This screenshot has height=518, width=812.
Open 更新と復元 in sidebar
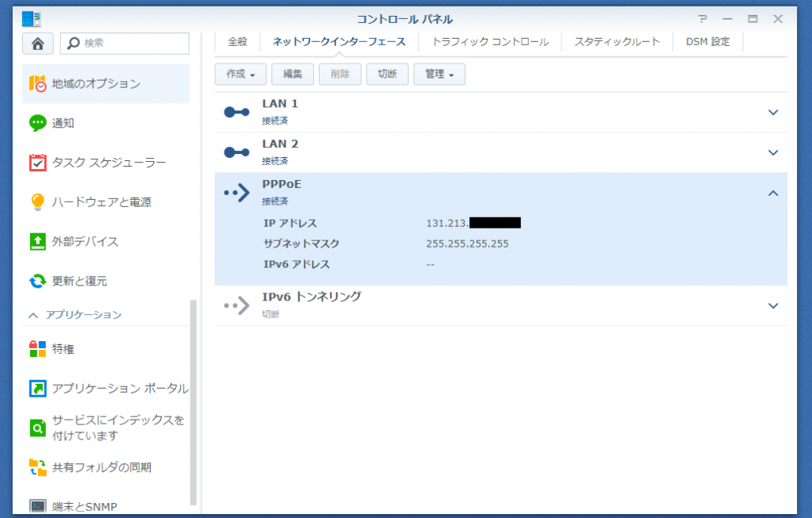click(x=105, y=281)
